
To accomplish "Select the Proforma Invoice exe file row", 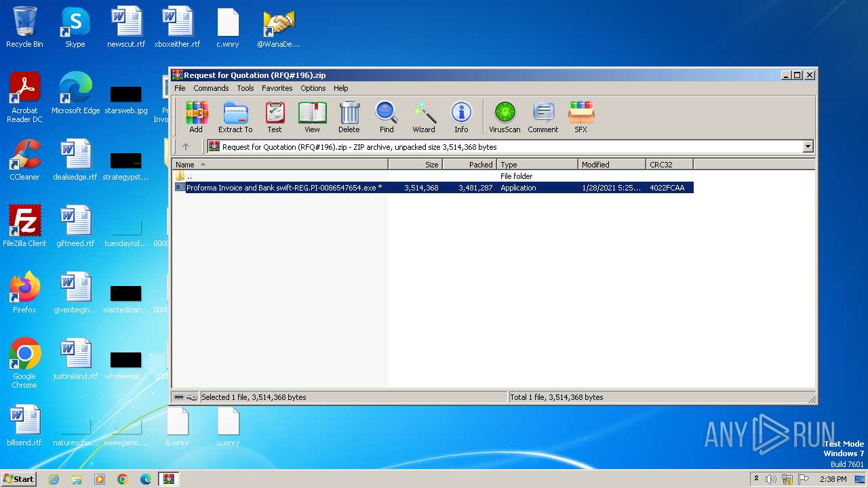I will click(433, 188).
